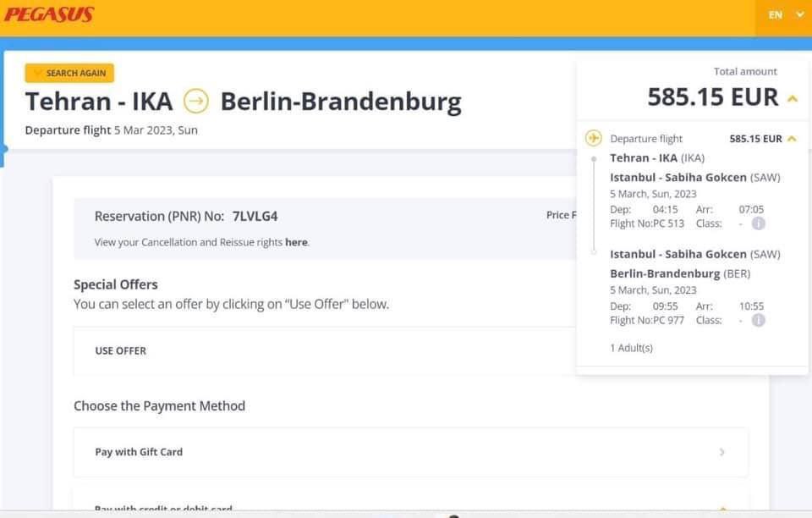Select Pay with Gift Card option
812x518 pixels.
(139, 452)
